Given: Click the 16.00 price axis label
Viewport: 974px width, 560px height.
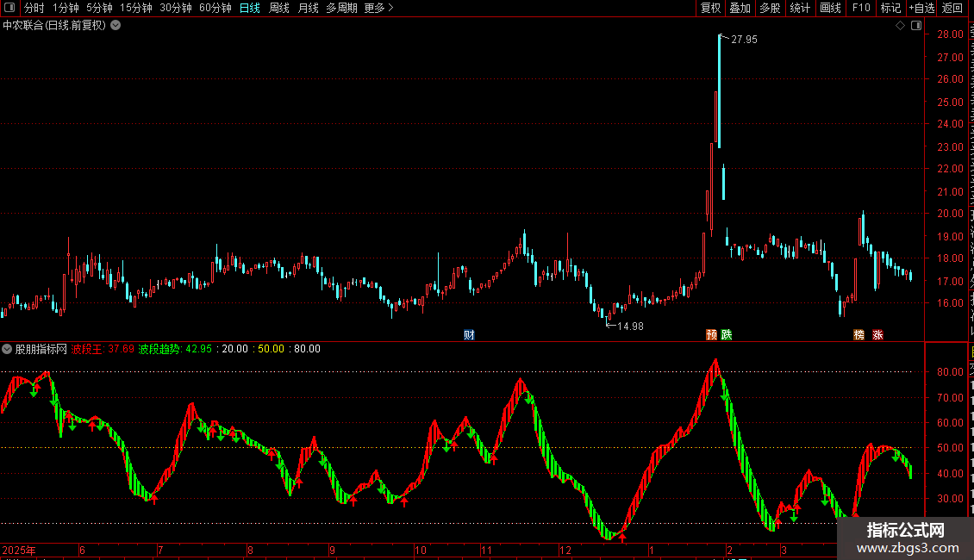Looking at the screenshot, I should (x=951, y=303).
